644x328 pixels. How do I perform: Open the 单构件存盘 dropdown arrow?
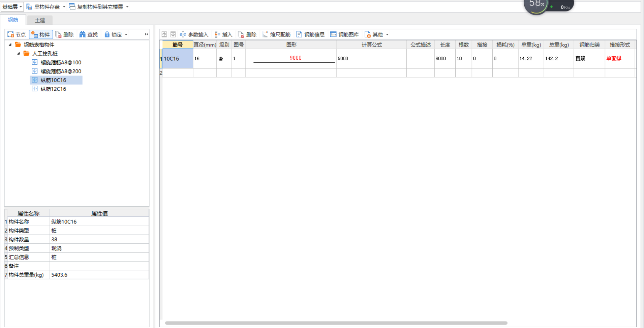64,7
